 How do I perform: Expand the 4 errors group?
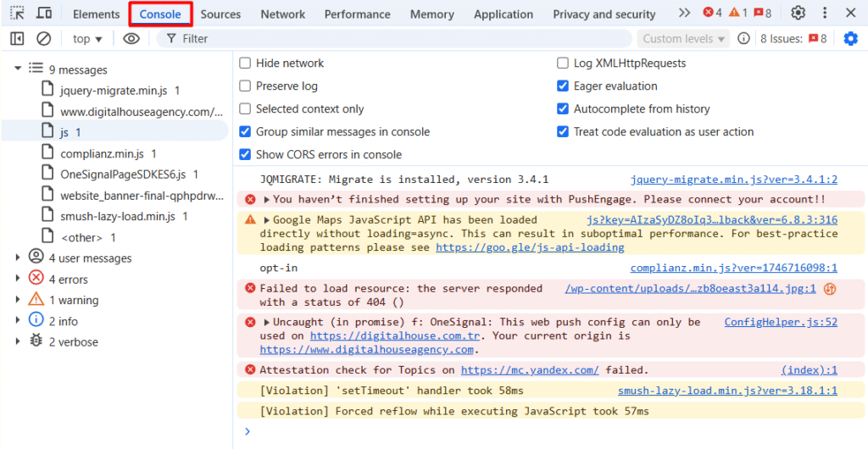[18, 280]
